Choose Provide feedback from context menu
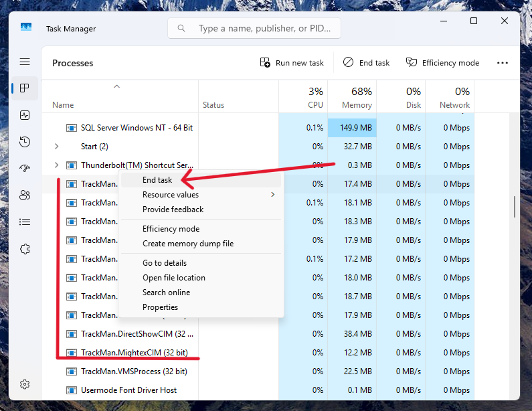Screen dimensions: 532x411 click(201, 210)
